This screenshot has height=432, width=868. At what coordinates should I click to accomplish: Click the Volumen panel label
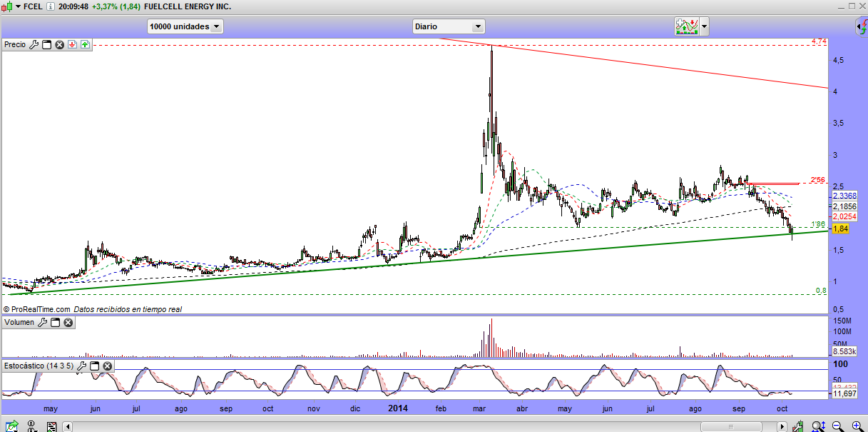(x=19, y=323)
